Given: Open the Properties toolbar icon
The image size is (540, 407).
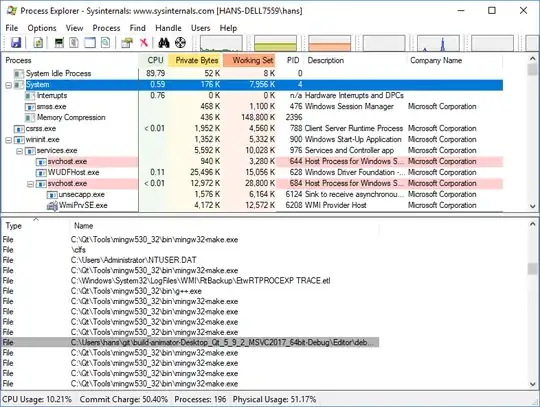Looking at the screenshot, I should coord(127,43).
